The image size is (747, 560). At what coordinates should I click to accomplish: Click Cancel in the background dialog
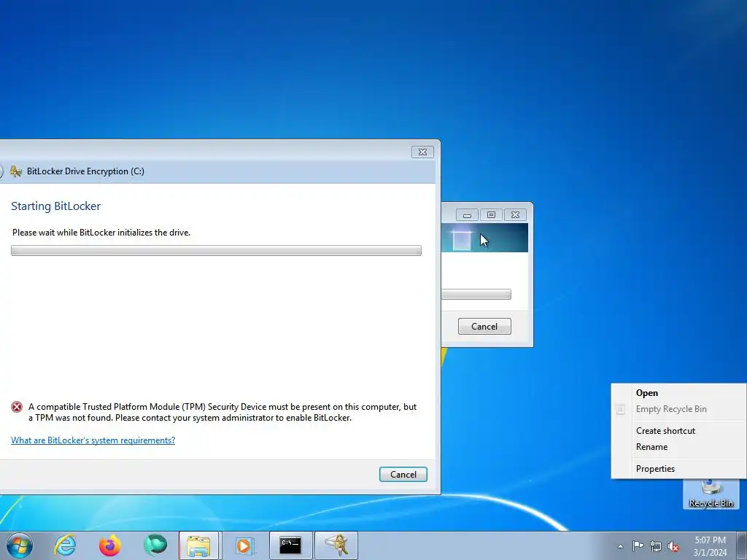484,326
